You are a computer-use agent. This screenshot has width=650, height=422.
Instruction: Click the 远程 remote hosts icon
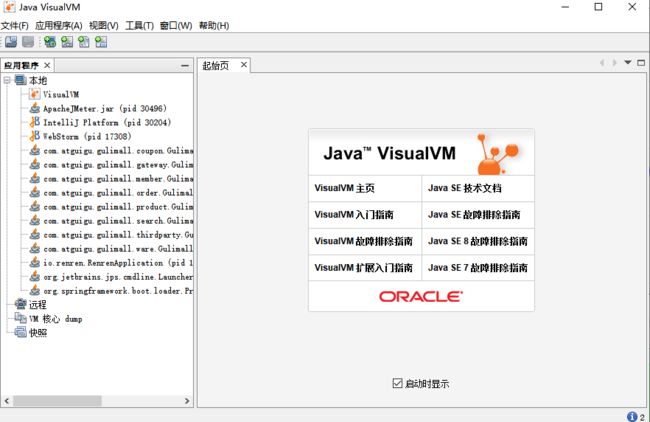(20, 304)
